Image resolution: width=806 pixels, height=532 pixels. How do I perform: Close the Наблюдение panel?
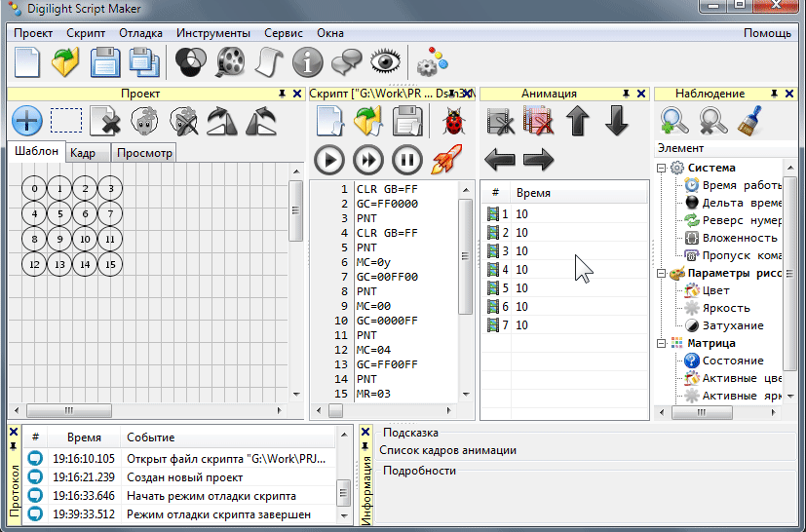789,94
